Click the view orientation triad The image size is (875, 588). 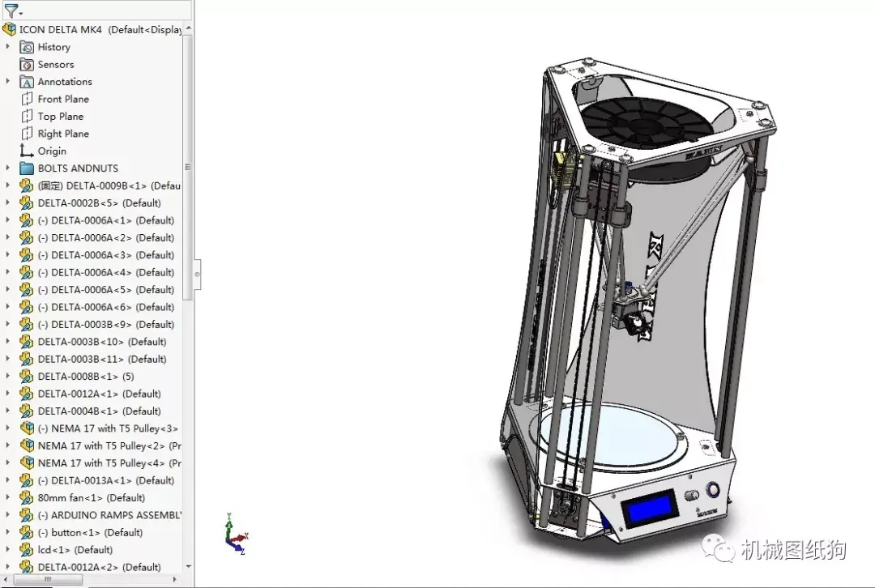coord(237,535)
